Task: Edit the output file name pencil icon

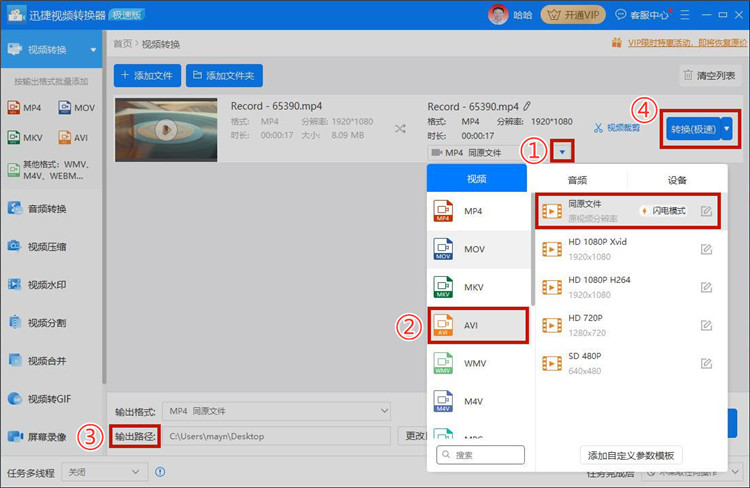Action: pos(527,106)
